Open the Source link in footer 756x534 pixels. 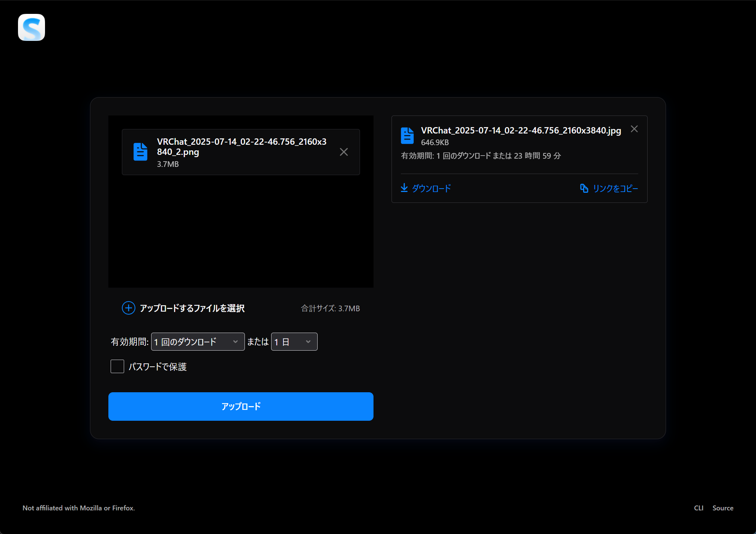click(x=723, y=508)
